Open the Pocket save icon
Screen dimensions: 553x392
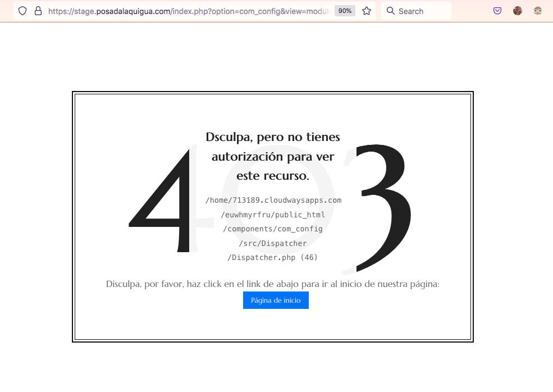497,11
